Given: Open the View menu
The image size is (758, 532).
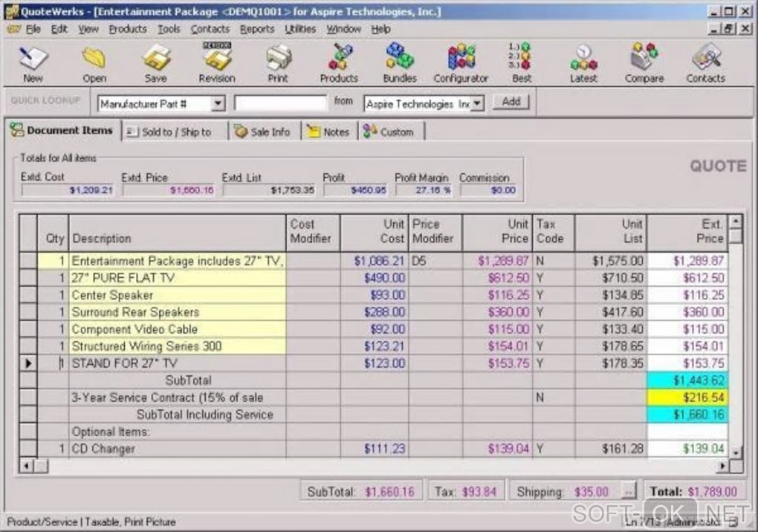Looking at the screenshot, I should pyautogui.click(x=88, y=30).
